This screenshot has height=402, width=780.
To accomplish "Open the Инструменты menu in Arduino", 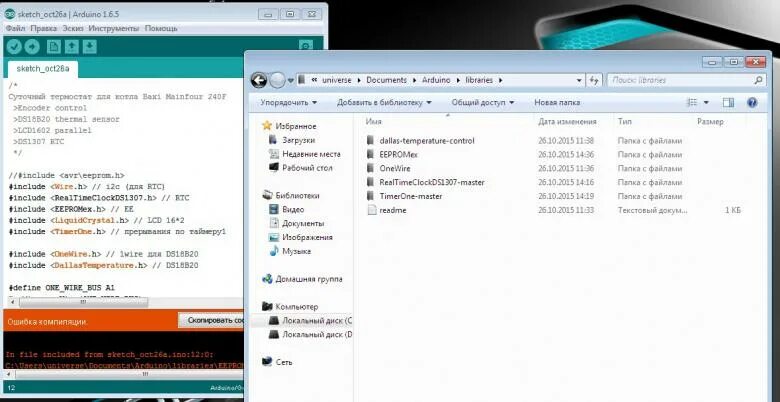I will (114, 28).
